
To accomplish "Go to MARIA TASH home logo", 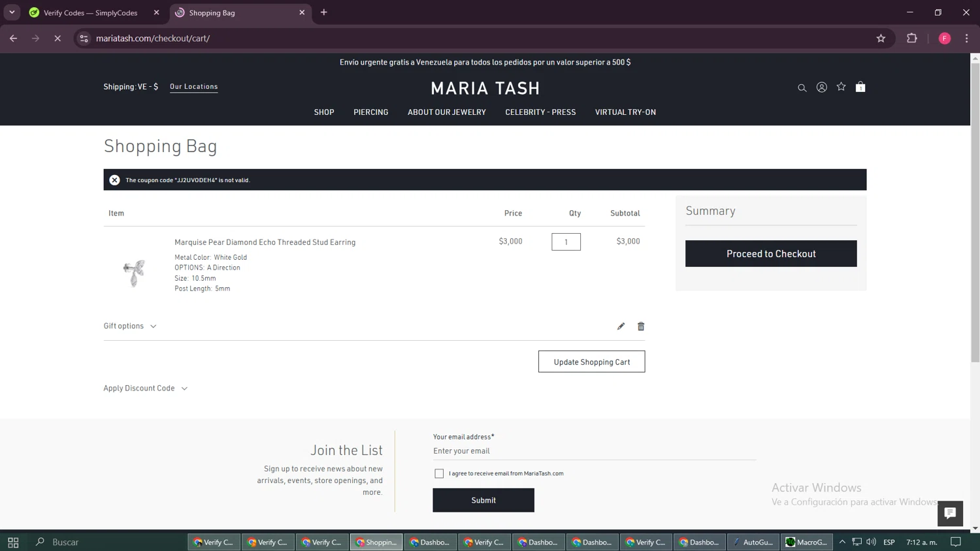I will tap(485, 88).
